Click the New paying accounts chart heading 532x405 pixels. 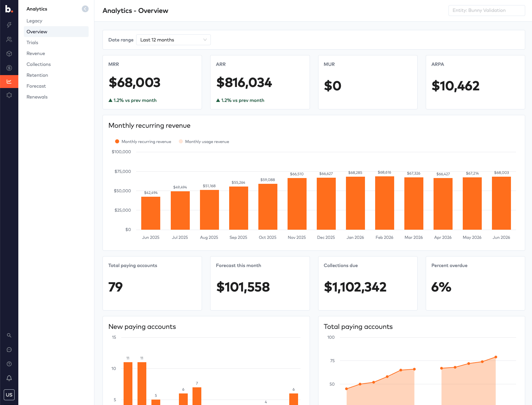click(x=142, y=327)
